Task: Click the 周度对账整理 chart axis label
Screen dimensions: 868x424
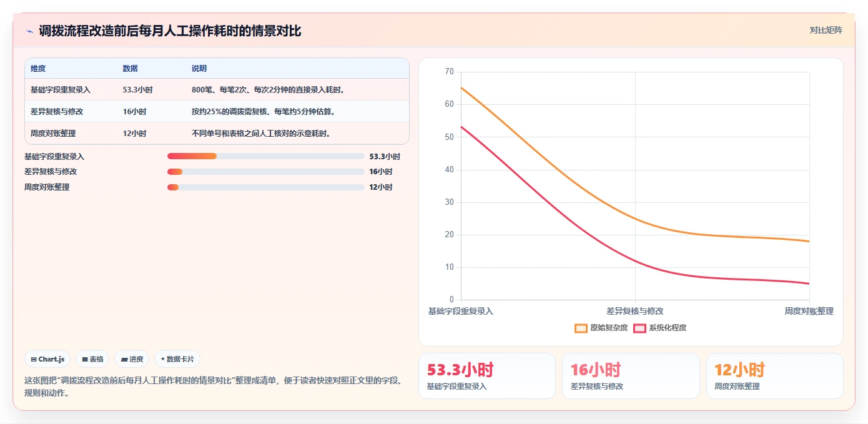Action: tap(809, 311)
